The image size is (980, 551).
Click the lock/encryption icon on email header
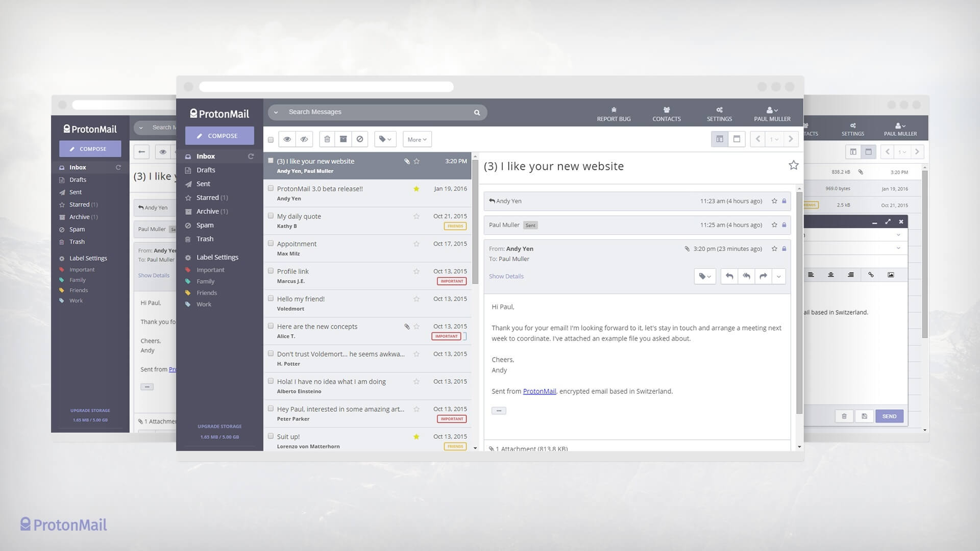point(784,248)
